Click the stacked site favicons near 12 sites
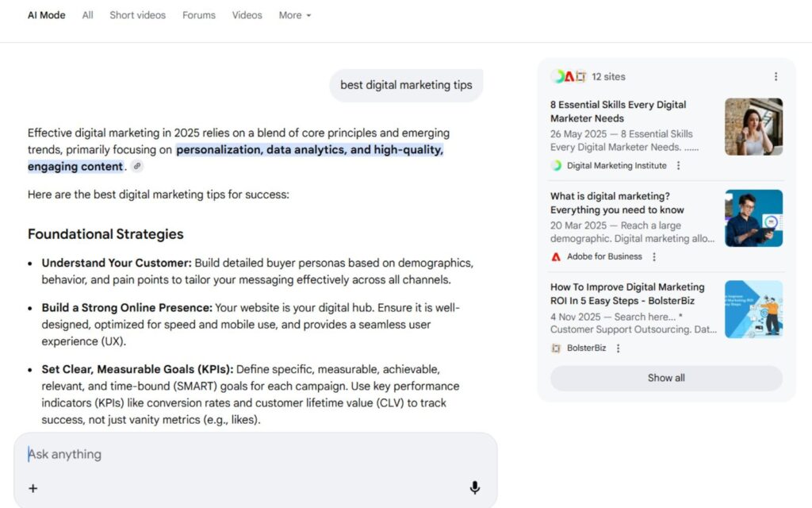812x508 pixels. point(569,77)
